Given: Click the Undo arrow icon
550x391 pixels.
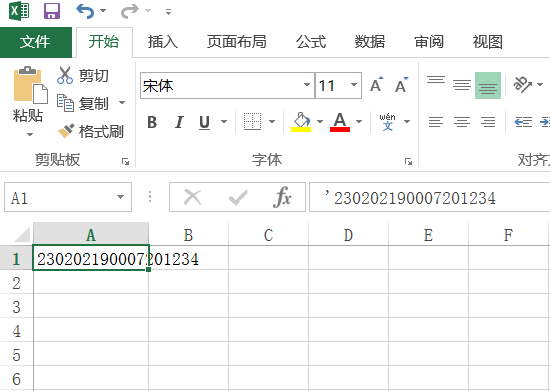Looking at the screenshot, I should point(85,11).
